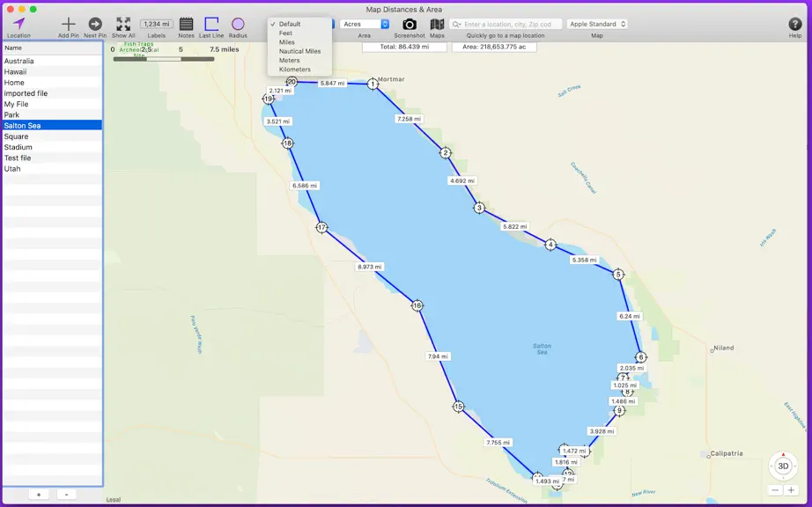
Task: Click the search magnifier dropdown icon
Action: point(456,25)
